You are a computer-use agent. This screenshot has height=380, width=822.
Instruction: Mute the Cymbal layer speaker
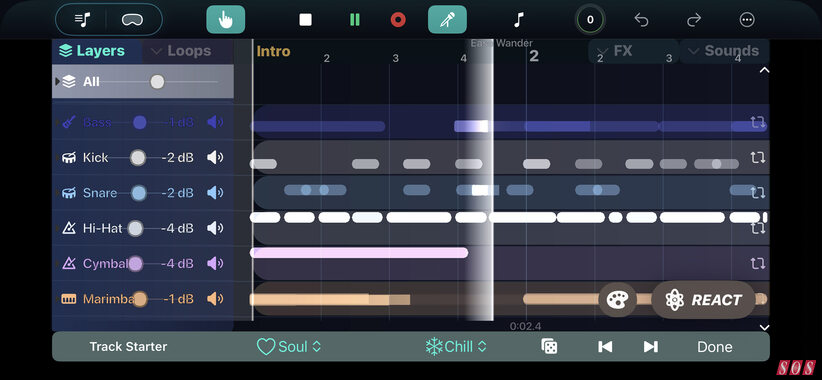click(215, 263)
